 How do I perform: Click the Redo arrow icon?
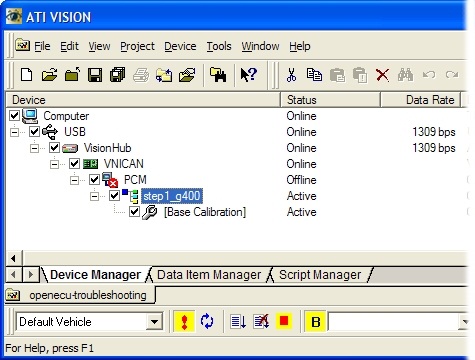[x=452, y=75]
